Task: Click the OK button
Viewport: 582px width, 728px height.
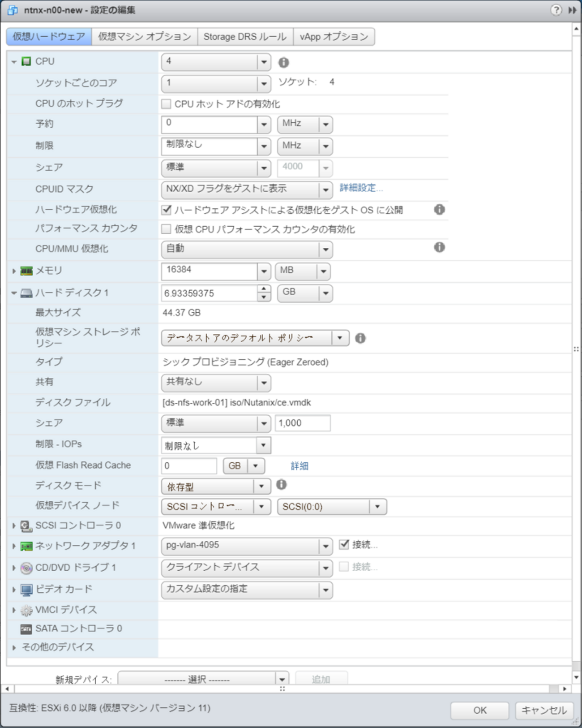Action: [x=479, y=710]
